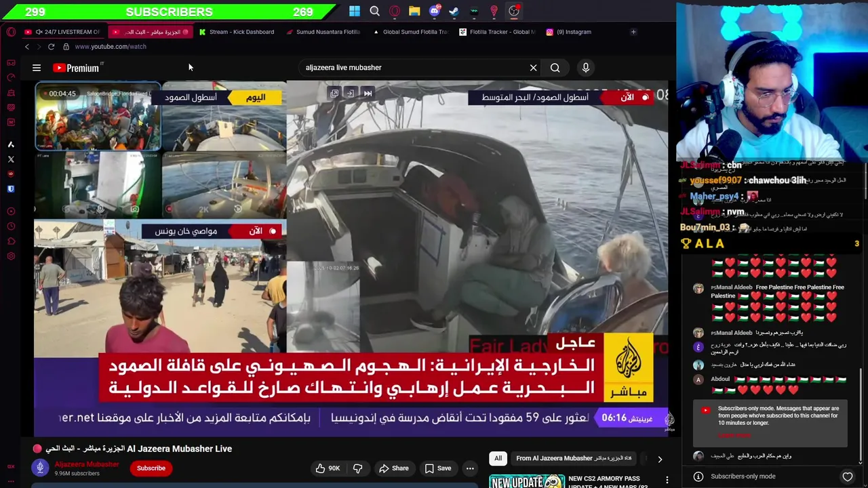Switch to the Flotilla Tracker - Global tab
868x488 pixels.
coord(498,32)
